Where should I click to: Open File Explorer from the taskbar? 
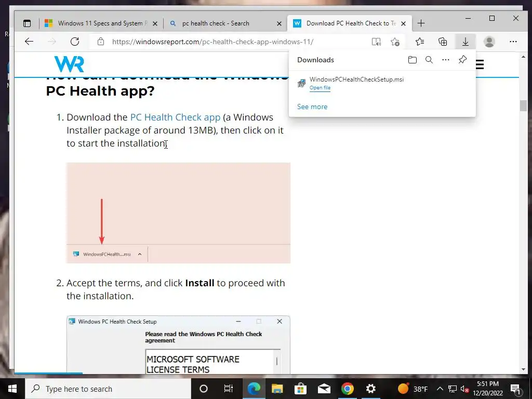[277, 389]
